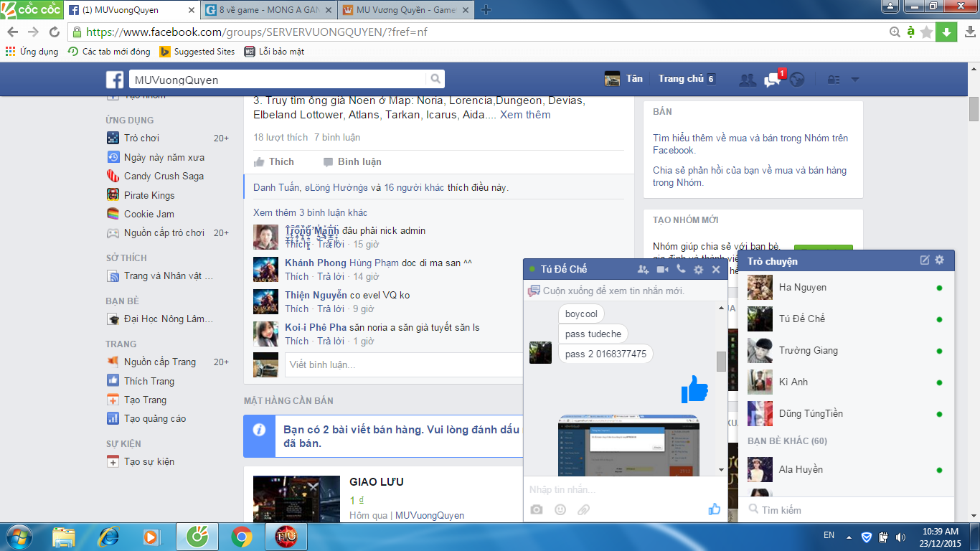
Task: Send a thumbs up like in chat input
Action: [x=715, y=509]
